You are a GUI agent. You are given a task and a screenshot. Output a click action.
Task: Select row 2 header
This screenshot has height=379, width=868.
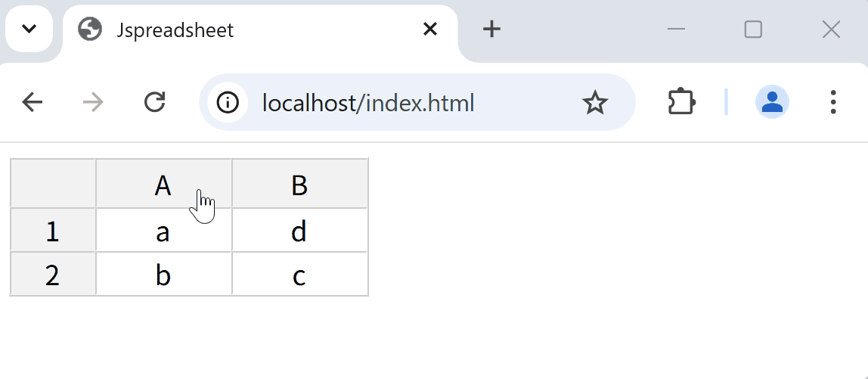[52, 275]
